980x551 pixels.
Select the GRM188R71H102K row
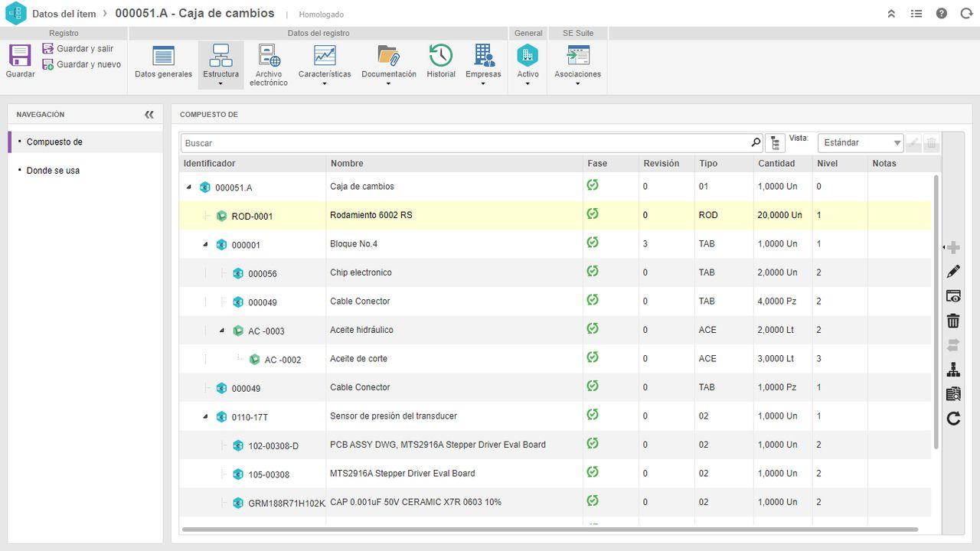[555, 503]
